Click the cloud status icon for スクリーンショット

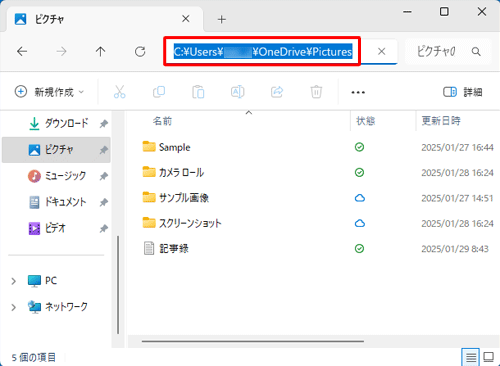[x=360, y=223]
